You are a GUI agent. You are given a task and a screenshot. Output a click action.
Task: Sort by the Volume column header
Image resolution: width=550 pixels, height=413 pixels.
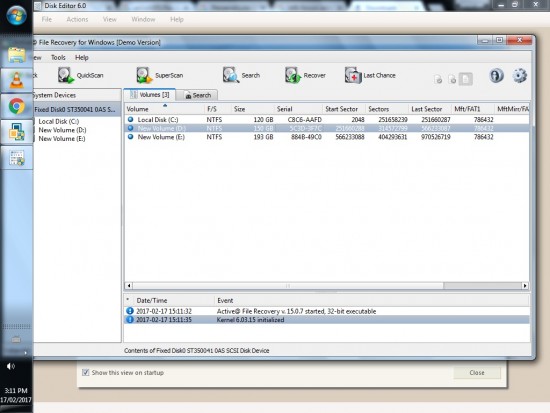click(164, 109)
